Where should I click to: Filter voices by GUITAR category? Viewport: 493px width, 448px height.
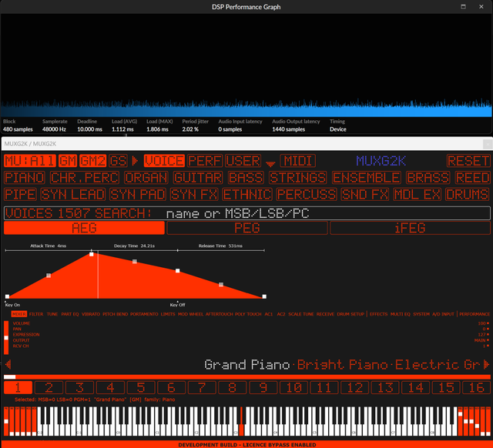point(198,178)
